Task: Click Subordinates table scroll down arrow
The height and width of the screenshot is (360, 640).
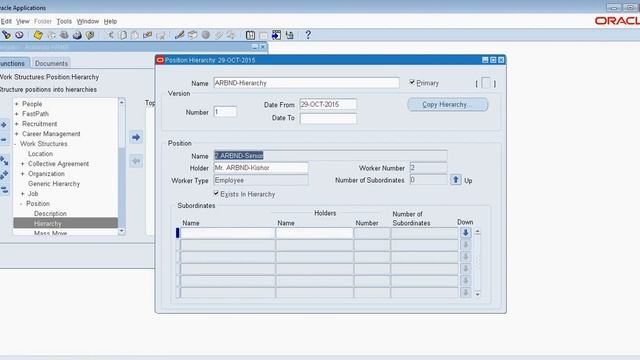Action: click(x=478, y=294)
